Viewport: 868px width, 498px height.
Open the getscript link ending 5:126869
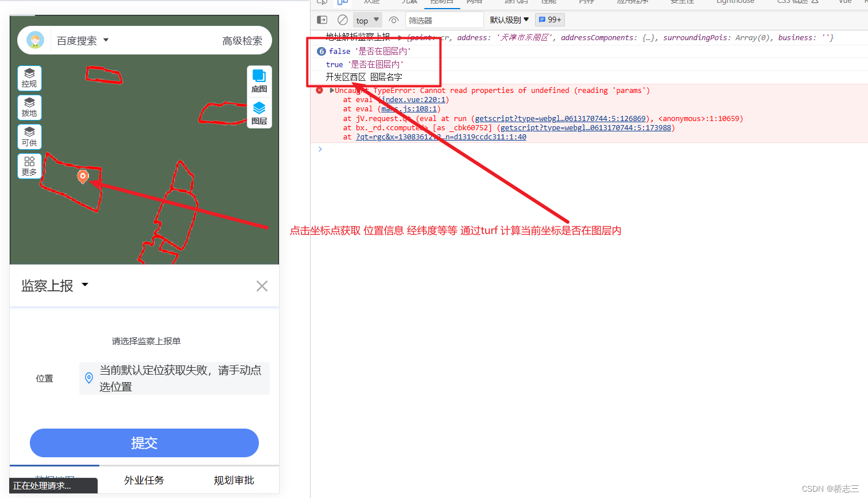[x=560, y=119]
